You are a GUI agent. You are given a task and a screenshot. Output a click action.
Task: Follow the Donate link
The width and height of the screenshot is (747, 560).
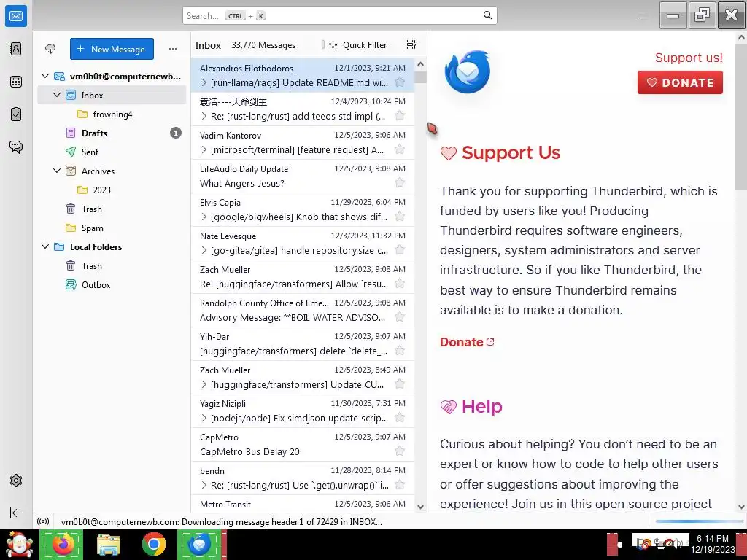click(x=467, y=342)
